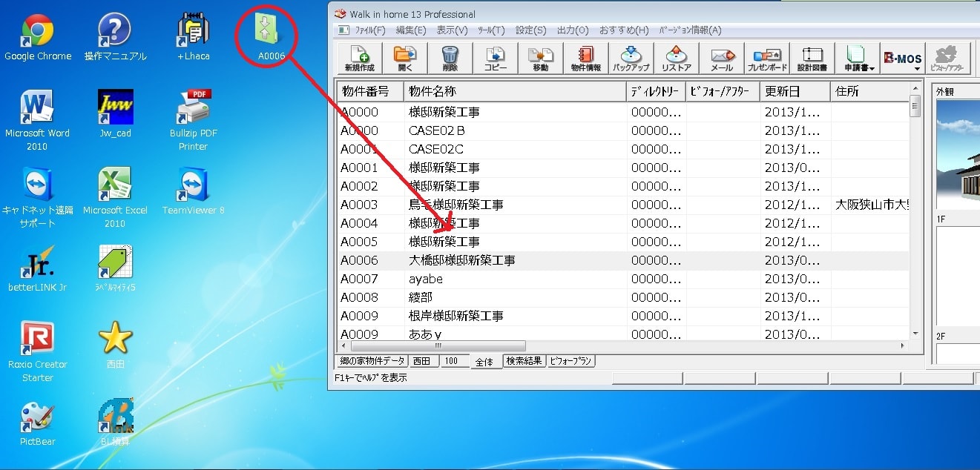Viewport: 980px width, 470px height.
Task: Switch to the ビフォープラン tab
Action: [x=570, y=361]
